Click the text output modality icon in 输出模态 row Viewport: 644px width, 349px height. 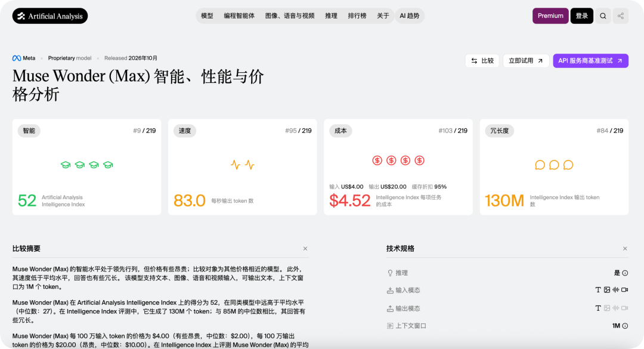point(598,308)
